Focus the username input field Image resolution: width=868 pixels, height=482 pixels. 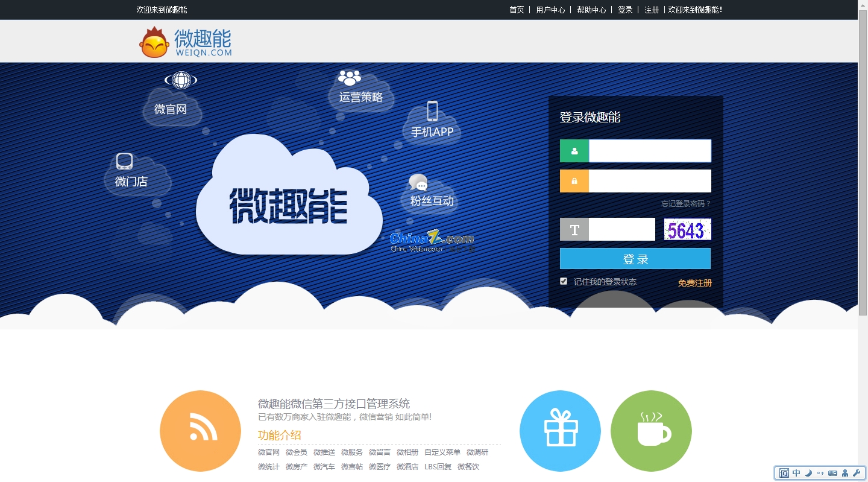click(650, 151)
